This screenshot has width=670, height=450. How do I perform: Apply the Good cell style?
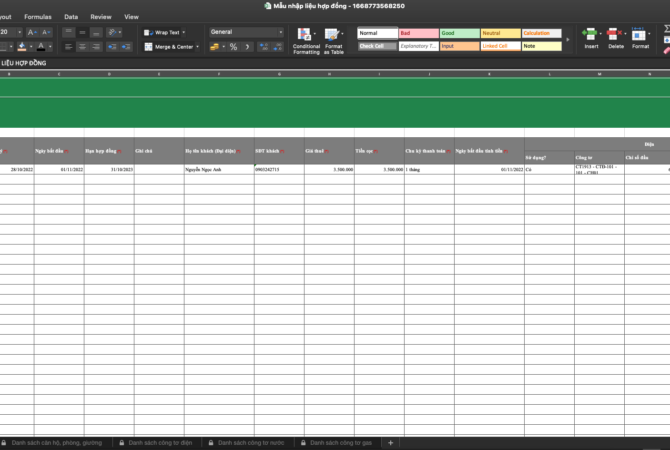[x=460, y=33]
